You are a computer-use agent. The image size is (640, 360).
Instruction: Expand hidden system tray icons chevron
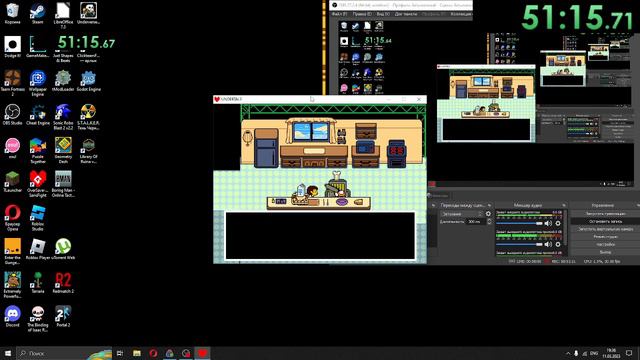point(568,353)
